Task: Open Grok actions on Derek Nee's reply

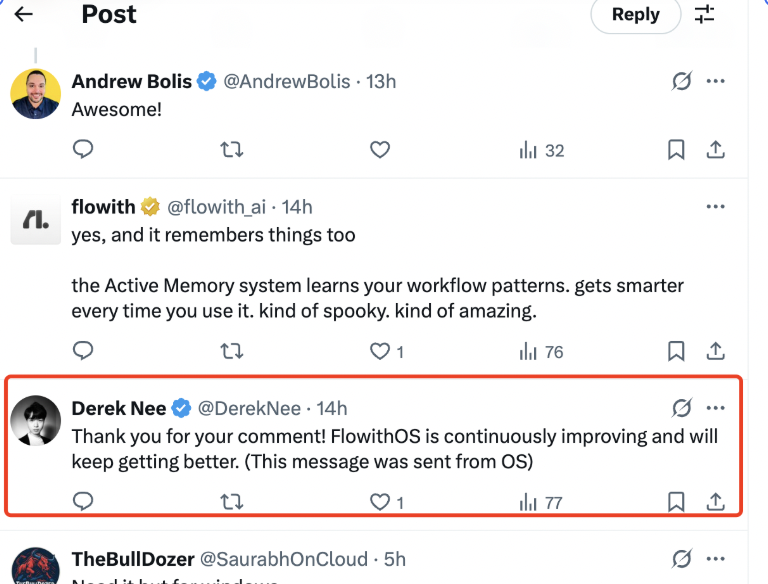Action: (682, 408)
